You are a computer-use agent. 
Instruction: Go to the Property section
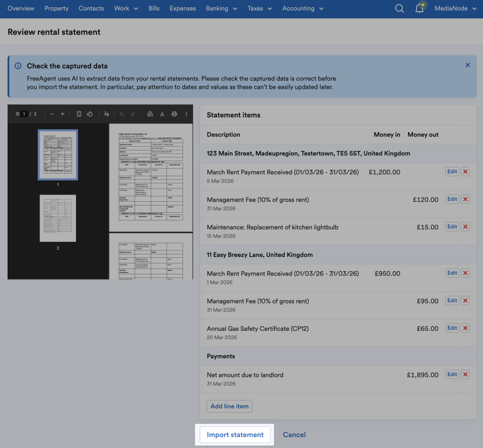point(57,8)
